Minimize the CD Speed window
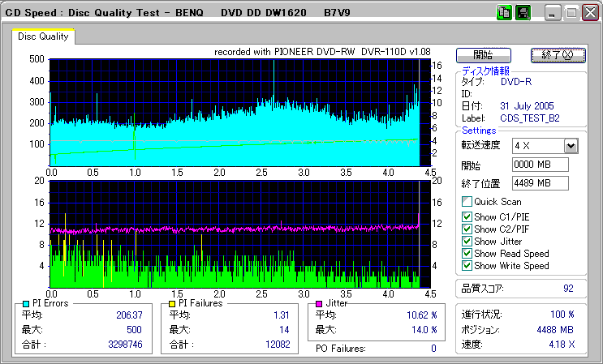This screenshot has width=603, height=364. (x=553, y=13)
